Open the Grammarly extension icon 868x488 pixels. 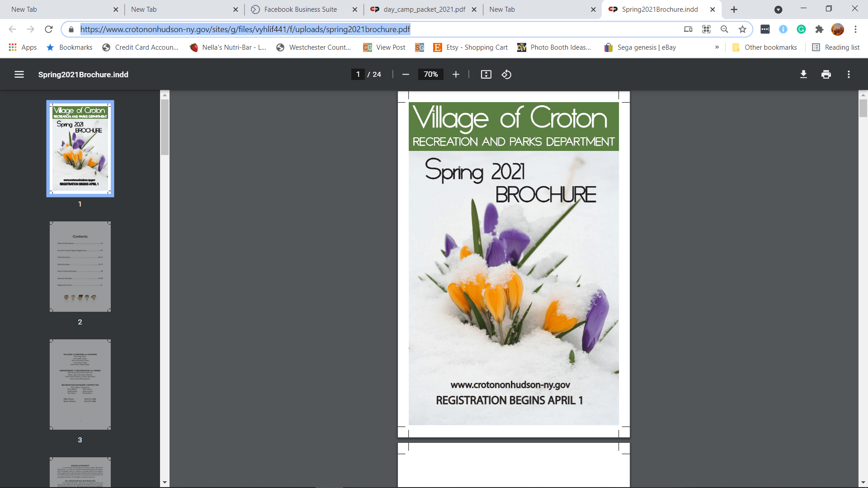click(x=801, y=29)
